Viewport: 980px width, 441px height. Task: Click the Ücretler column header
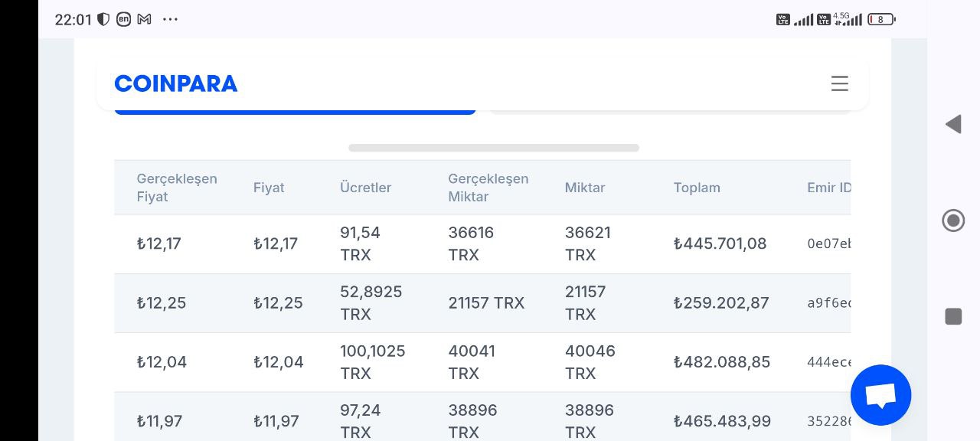[365, 188]
